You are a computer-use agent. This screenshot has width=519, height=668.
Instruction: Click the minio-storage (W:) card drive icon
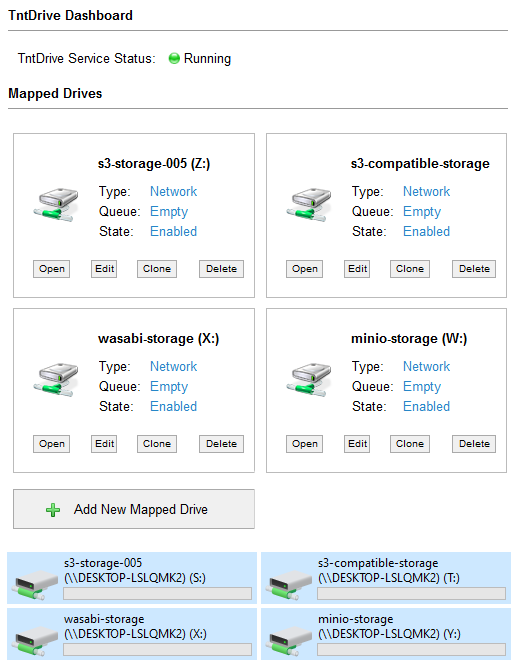pyautogui.click(x=309, y=380)
